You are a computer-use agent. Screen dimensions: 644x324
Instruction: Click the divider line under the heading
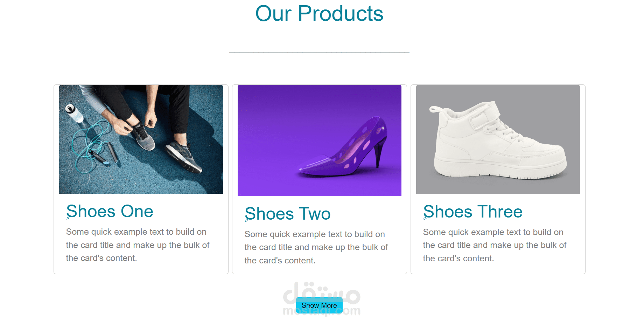[319, 52]
